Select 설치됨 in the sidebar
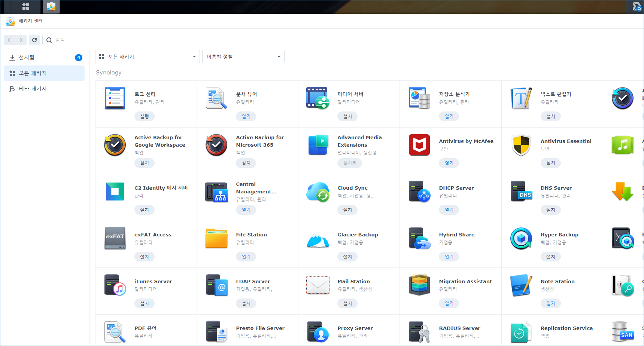The height and width of the screenshot is (346, 644). click(x=44, y=57)
